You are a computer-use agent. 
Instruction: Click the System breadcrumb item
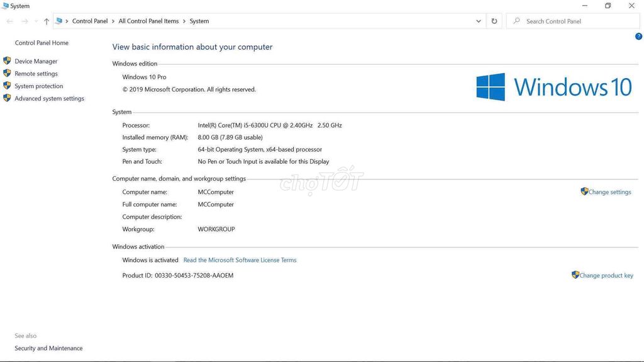click(199, 21)
